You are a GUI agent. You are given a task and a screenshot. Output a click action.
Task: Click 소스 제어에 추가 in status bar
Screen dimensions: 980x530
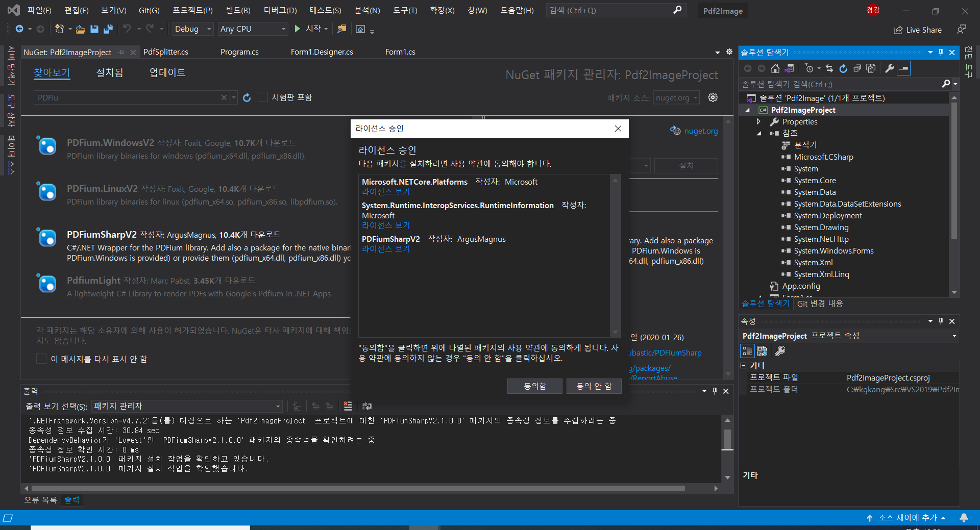tap(906, 518)
